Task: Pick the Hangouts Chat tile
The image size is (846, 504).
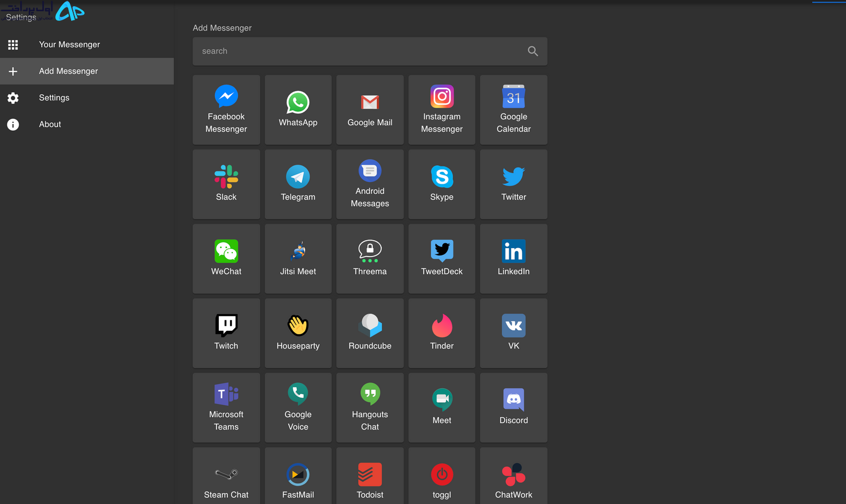Action: coord(370,408)
